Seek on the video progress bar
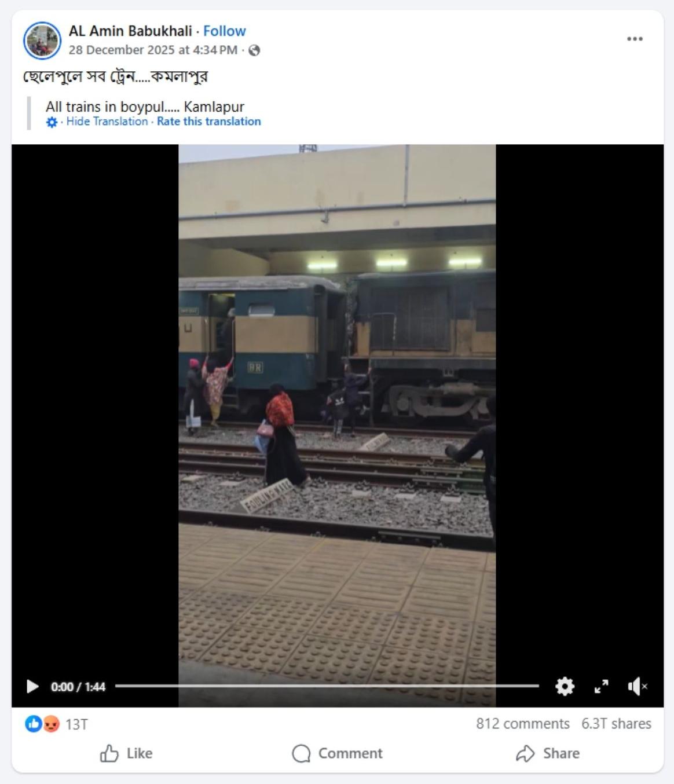This screenshot has width=674, height=784. [x=327, y=686]
